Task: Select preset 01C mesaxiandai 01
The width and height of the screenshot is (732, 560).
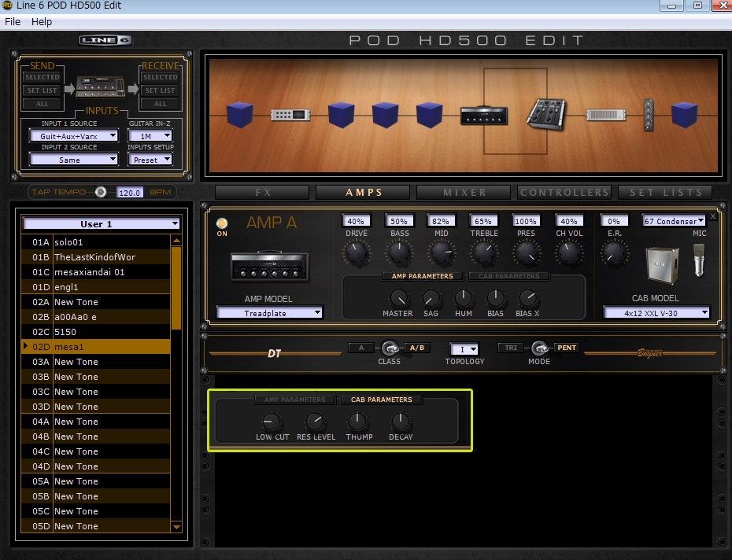Action: 96,271
